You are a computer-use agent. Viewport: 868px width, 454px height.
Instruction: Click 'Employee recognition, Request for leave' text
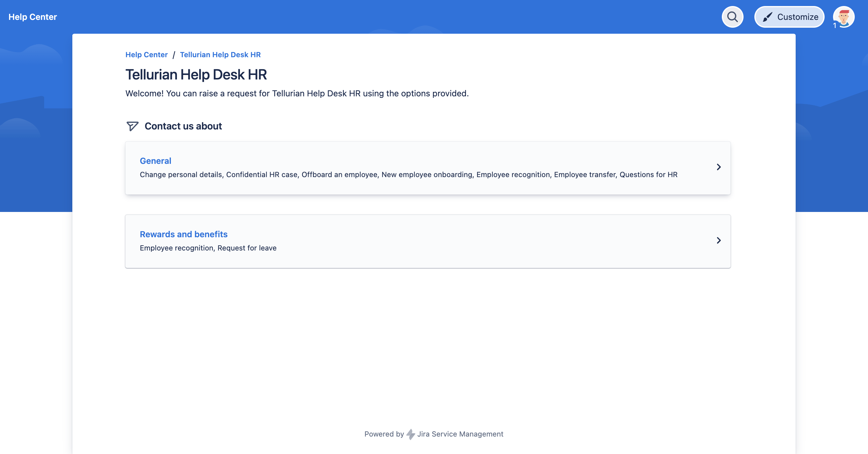208,248
